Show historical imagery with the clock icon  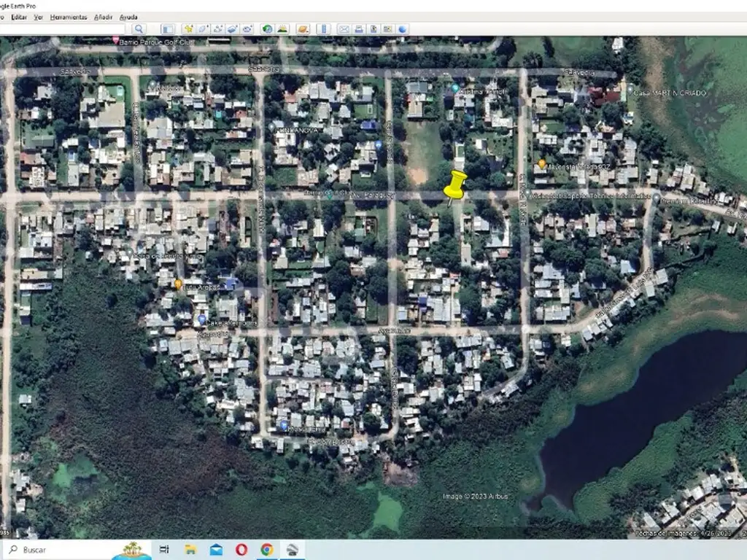[267, 29]
